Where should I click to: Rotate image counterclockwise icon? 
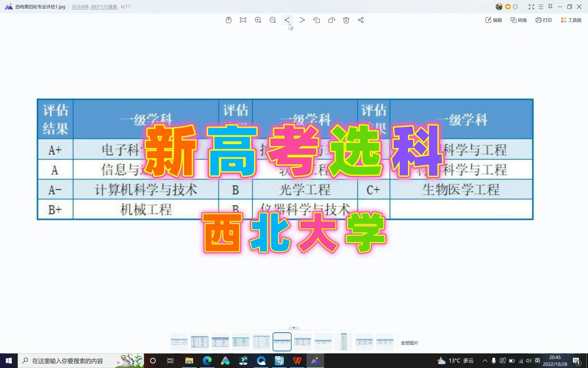pos(317,20)
